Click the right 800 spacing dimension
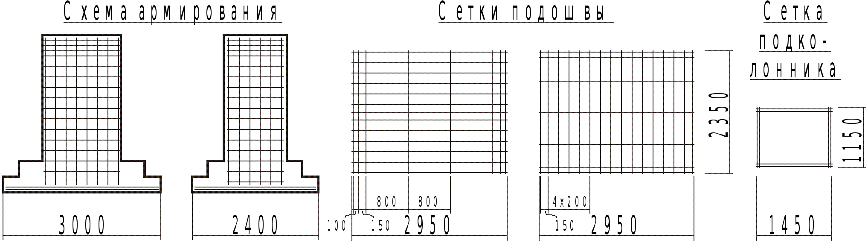This screenshot has height=243, width=868. click(x=428, y=202)
